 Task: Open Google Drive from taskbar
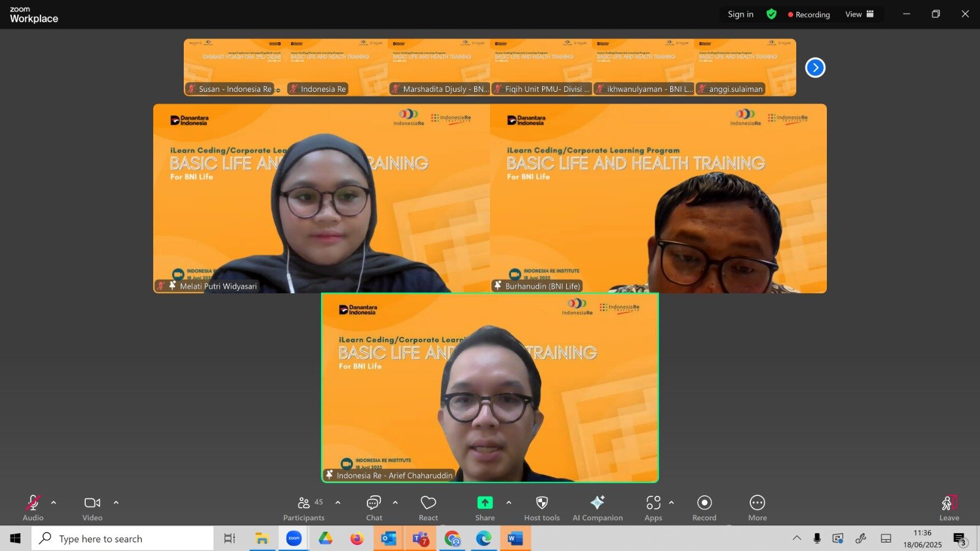325,538
